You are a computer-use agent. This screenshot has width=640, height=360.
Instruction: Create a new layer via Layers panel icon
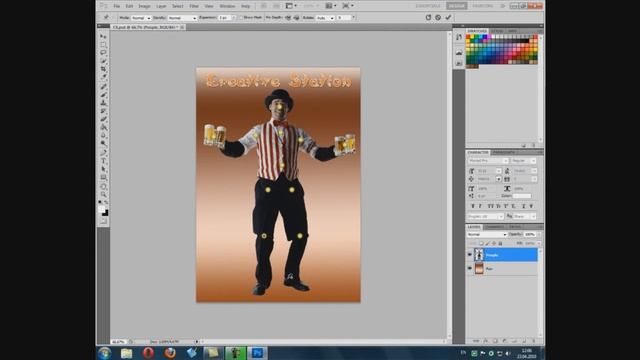(x=524, y=340)
